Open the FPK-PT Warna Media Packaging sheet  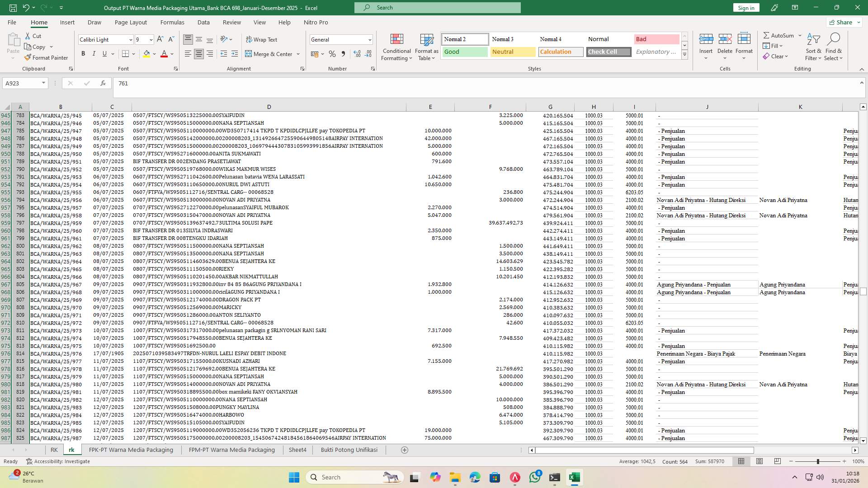point(131,450)
